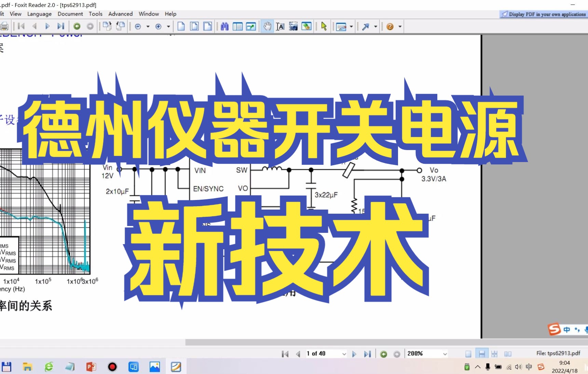Viewport: 588px width, 374px height.
Task: Open PowerPoint from taskbar
Action: [91, 367]
